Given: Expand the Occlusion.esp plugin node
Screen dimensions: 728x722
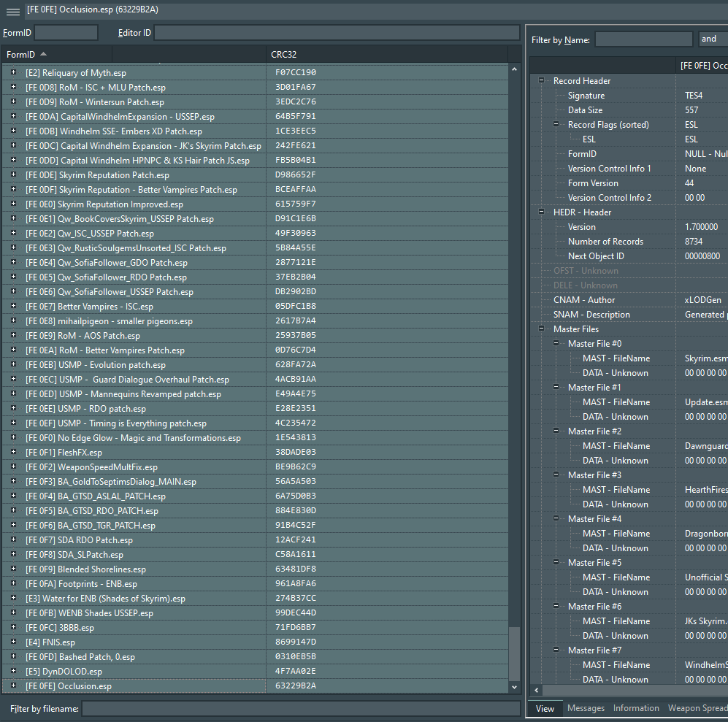Looking at the screenshot, I should click(13, 685).
